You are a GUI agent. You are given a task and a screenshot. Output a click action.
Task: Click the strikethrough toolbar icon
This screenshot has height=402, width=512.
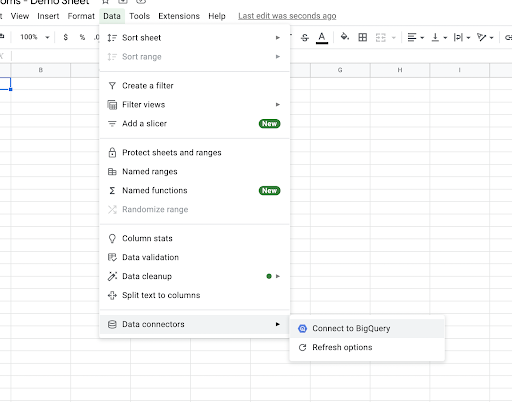click(x=305, y=37)
